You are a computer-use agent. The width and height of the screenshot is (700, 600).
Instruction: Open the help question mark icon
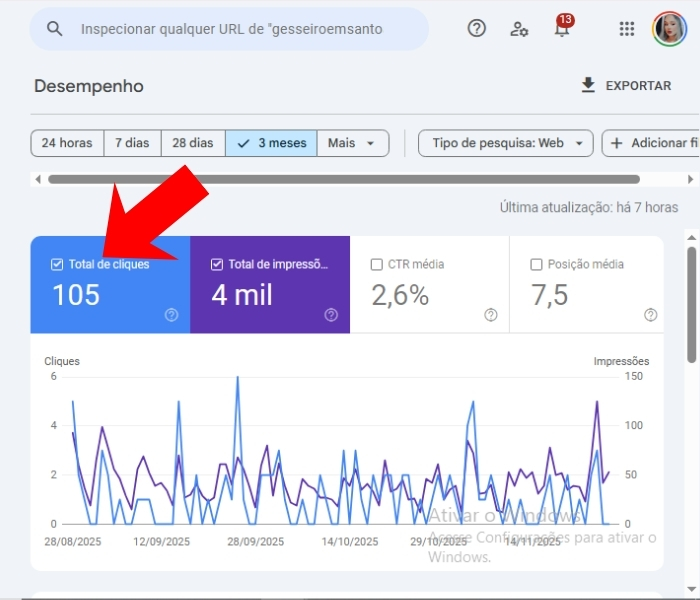[477, 28]
